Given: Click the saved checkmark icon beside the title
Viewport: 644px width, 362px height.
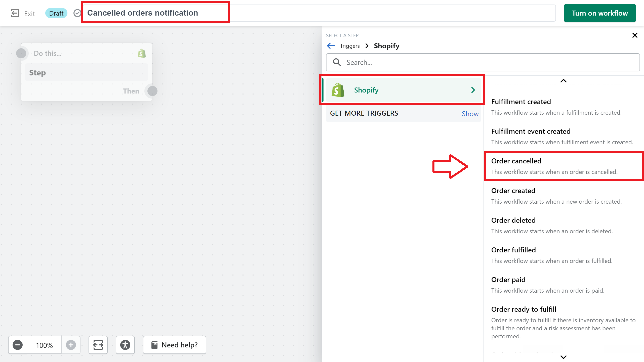Looking at the screenshot, I should click(77, 13).
